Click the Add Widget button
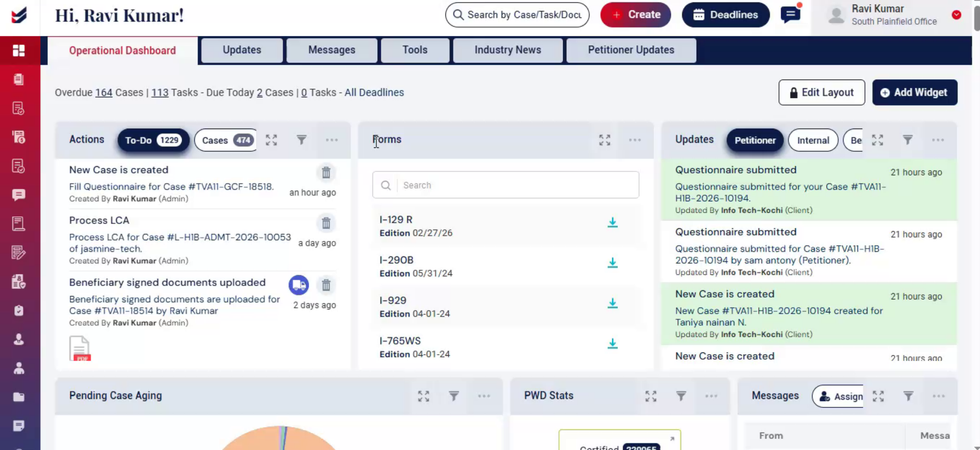Image resolution: width=980 pixels, height=450 pixels. (x=915, y=92)
